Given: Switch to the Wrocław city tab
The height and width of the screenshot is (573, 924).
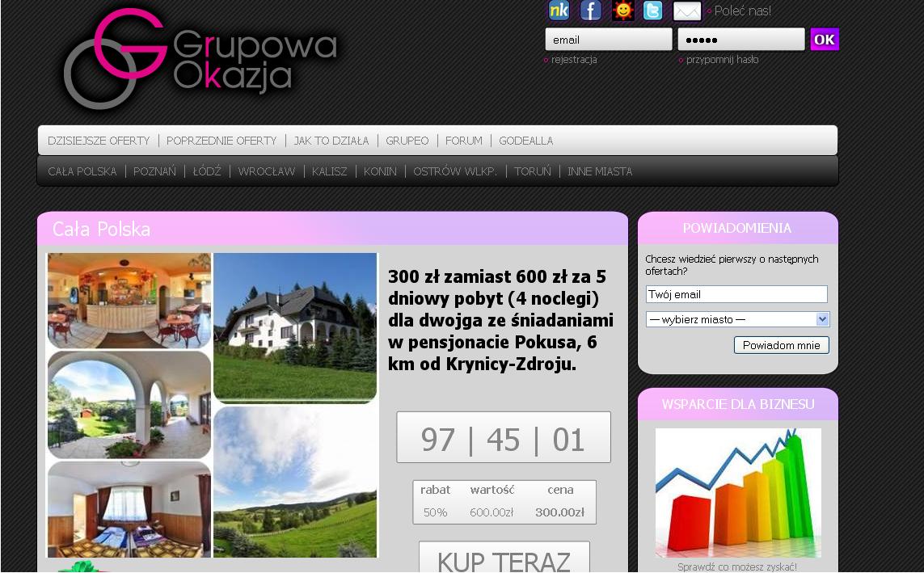Looking at the screenshot, I should pos(267,171).
